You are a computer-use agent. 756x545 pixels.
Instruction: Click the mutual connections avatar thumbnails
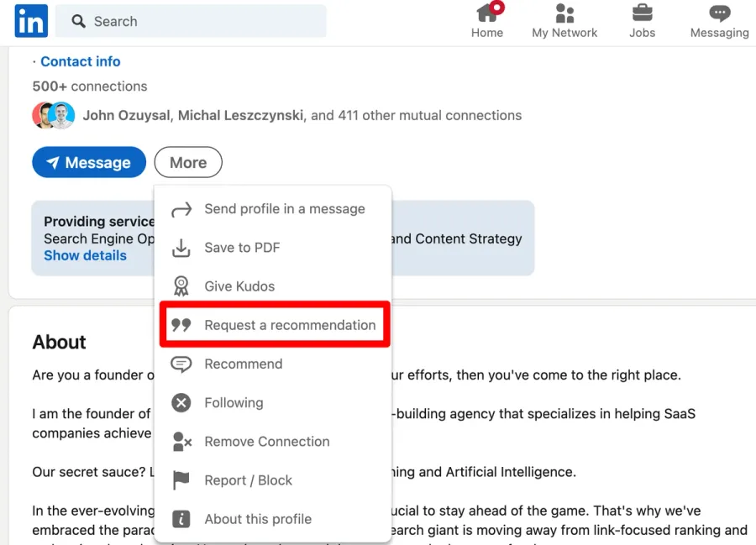click(52, 114)
